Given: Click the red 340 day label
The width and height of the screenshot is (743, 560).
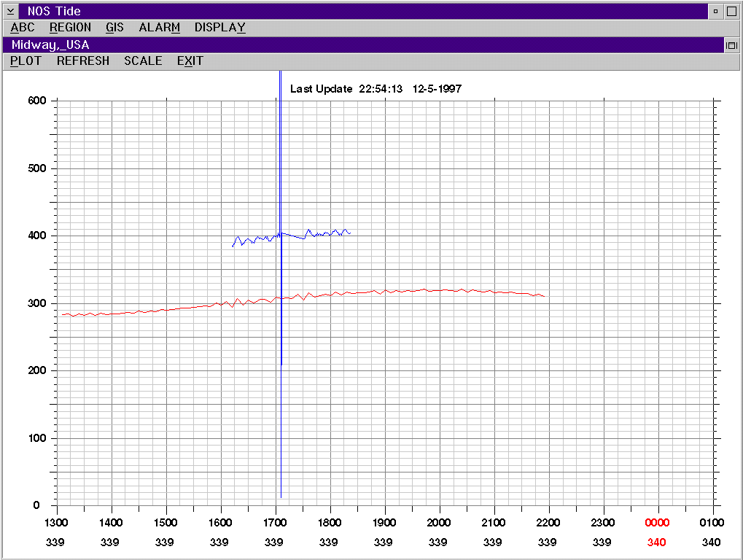Looking at the screenshot, I should pyautogui.click(x=657, y=542).
